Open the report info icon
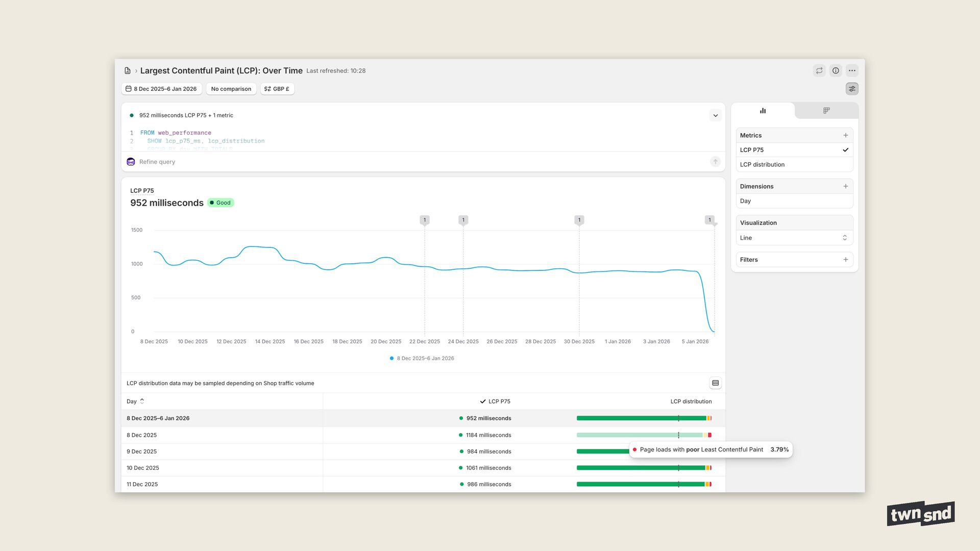Image resolution: width=980 pixels, height=551 pixels. (x=836, y=71)
